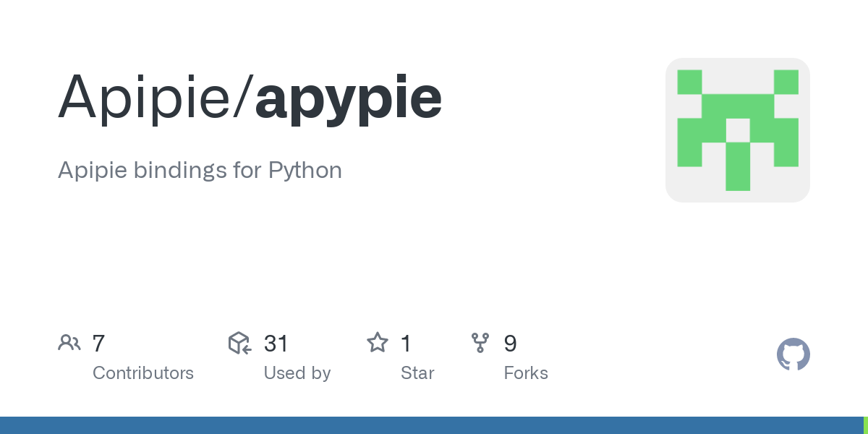Click the star outline icon

coord(378,342)
